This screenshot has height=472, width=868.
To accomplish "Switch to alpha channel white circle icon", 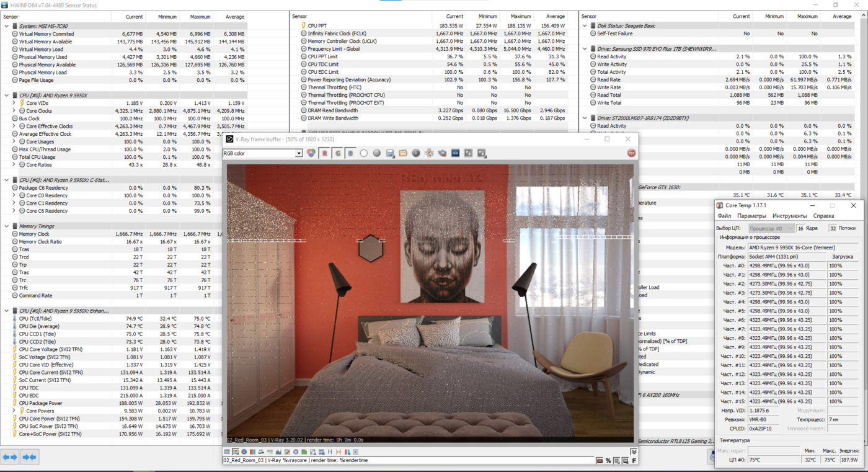I will pyautogui.click(x=364, y=153).
